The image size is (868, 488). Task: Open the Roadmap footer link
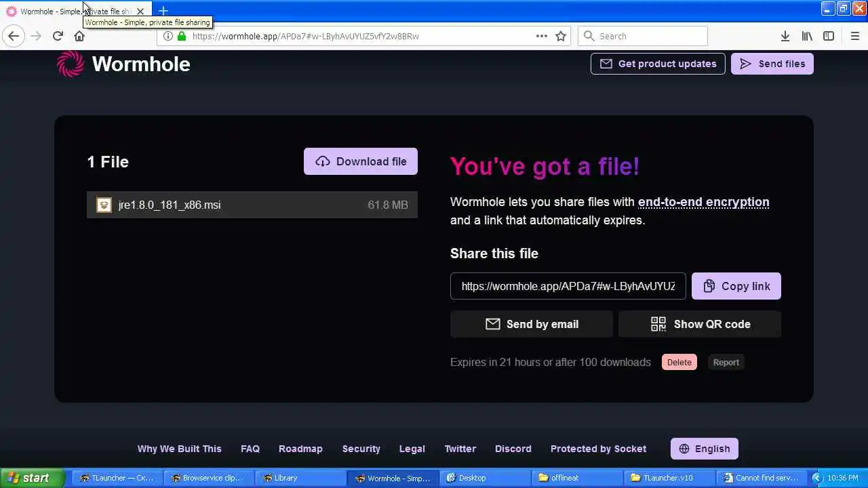300,449
